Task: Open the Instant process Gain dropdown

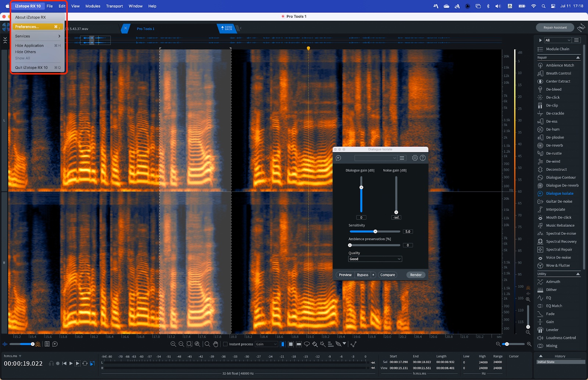Action: pyautogui.click(x=266, y=344)
